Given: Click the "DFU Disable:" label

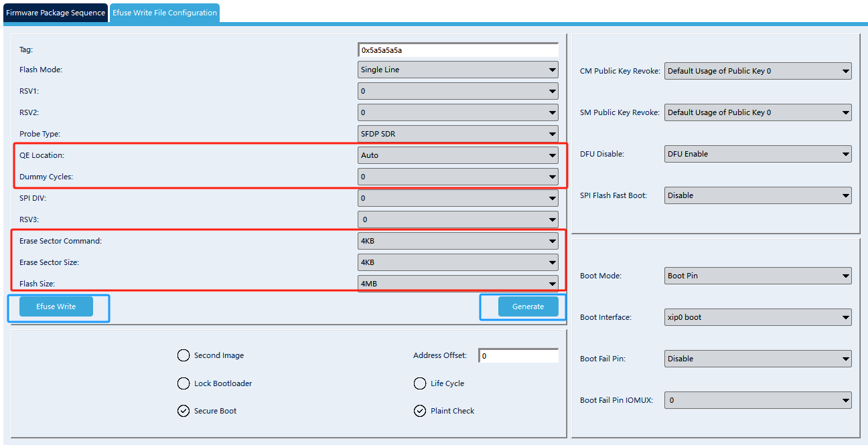Looking at the screenshot, I should [602, 154].
